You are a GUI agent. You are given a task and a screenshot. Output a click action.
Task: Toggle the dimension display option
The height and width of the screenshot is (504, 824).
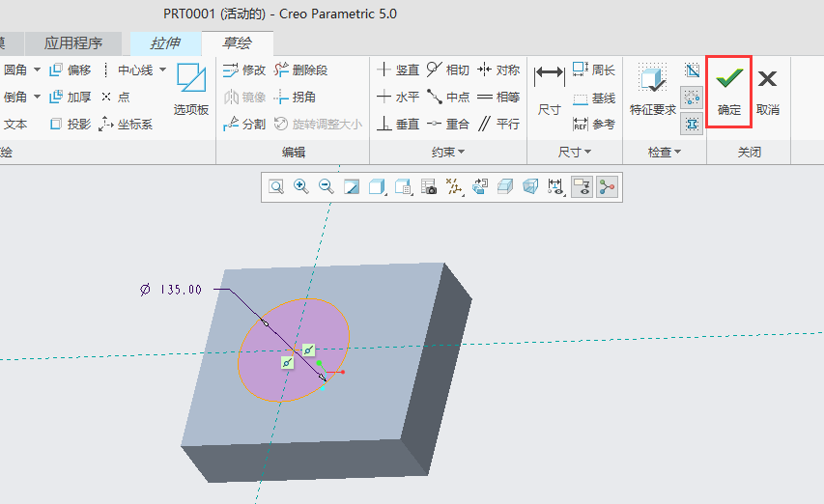[x=582, y=187]
